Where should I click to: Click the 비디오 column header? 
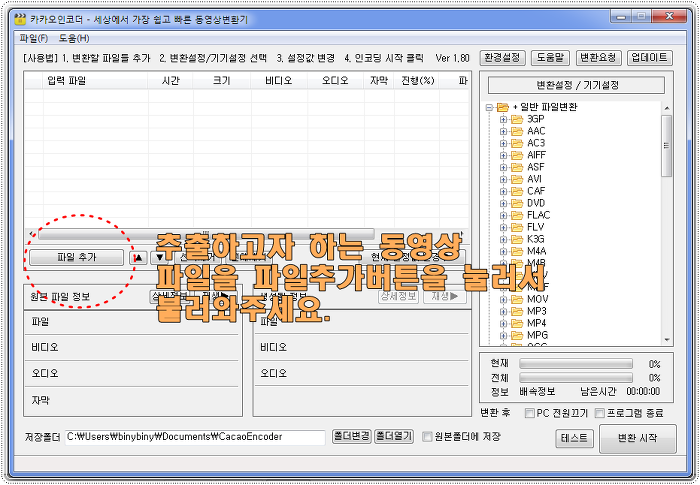[x=279, y=81]
